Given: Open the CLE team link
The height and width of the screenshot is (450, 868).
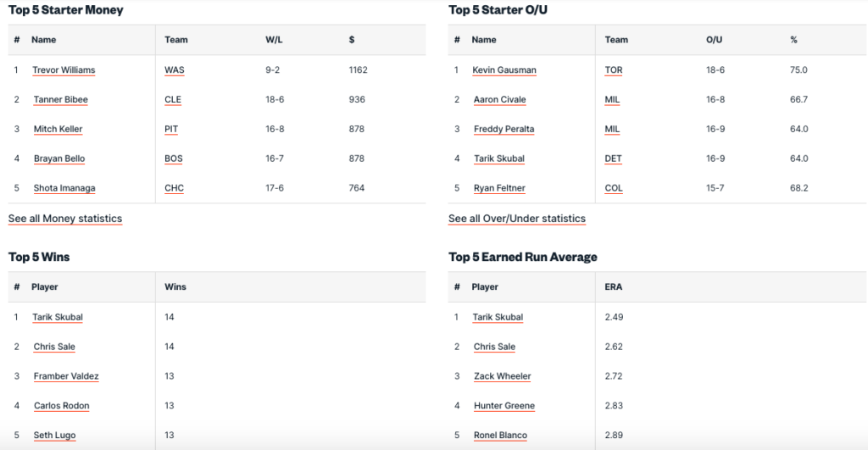Looking at the screenshot, I should [x=173, y=100].
